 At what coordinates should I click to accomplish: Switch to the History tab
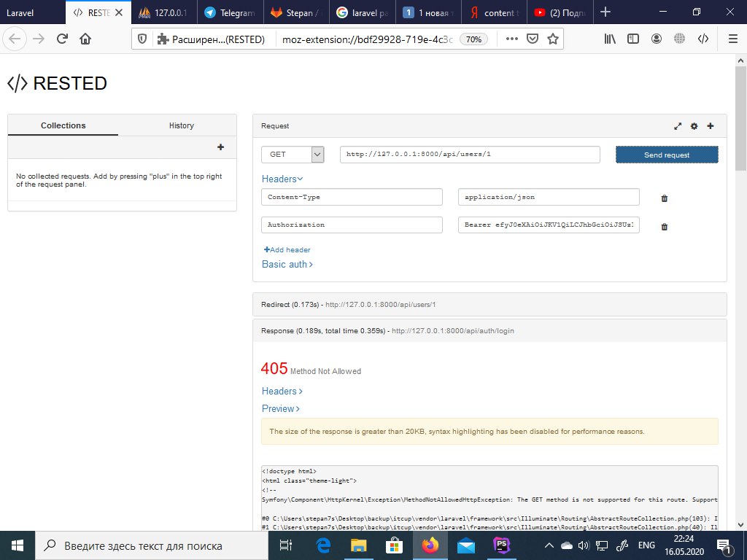[x=182, y=125]
